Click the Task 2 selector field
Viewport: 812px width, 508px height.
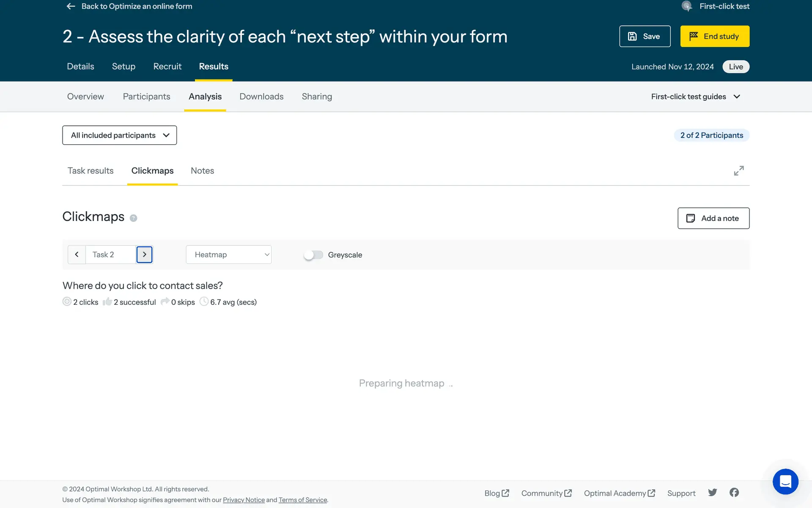pyautogui.click(x=110, y=254)
